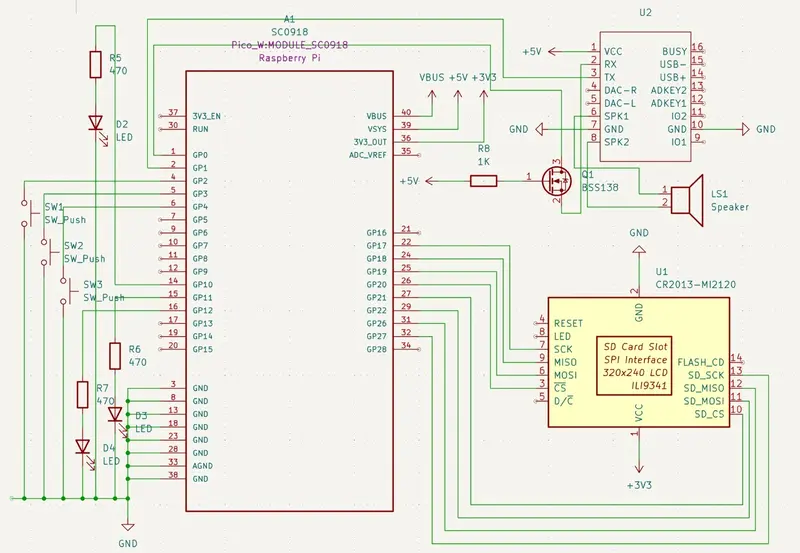Click the LS1 speaker symbol
Image resolution: width=800 pixels, height=553 pixels.
coord(687,200)
